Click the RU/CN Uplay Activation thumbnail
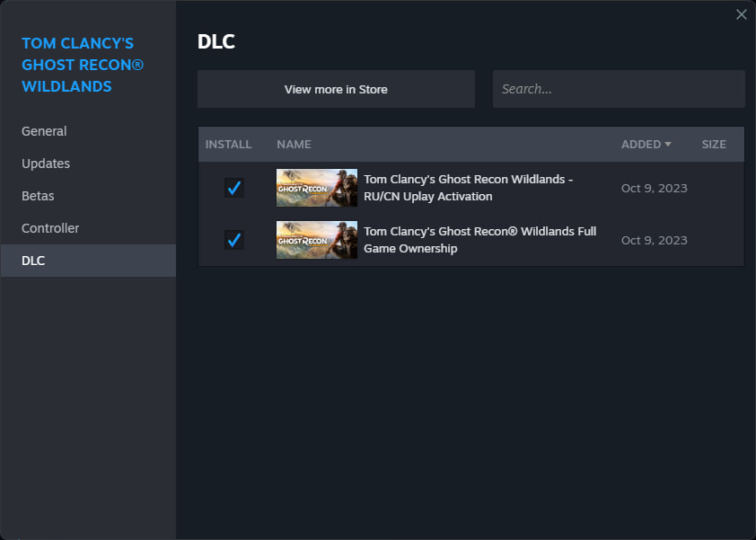This screenshot has height=540, width=756. pyautogui.click(x=317, y=188)
